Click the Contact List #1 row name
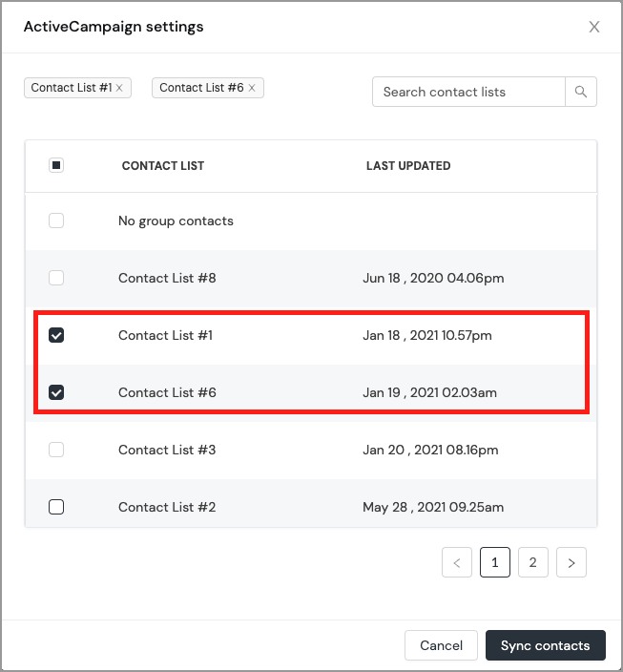 pyautogui.click(x=165, y=335)
